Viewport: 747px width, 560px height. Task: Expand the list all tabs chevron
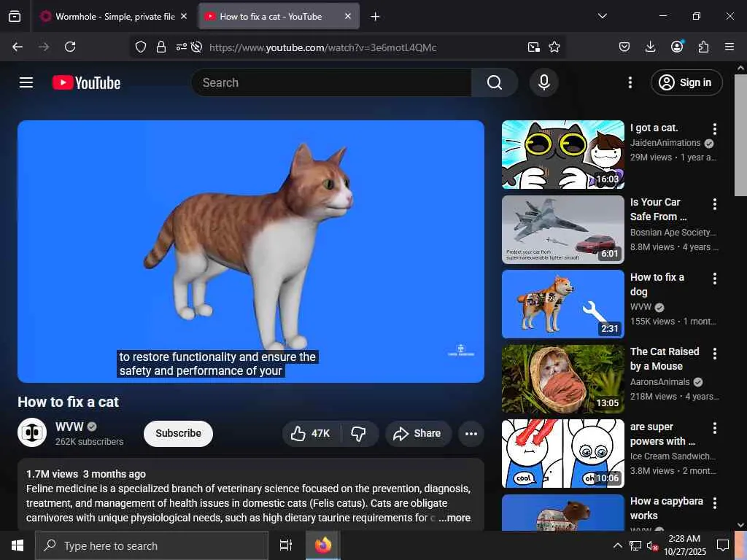click(602, 16)
